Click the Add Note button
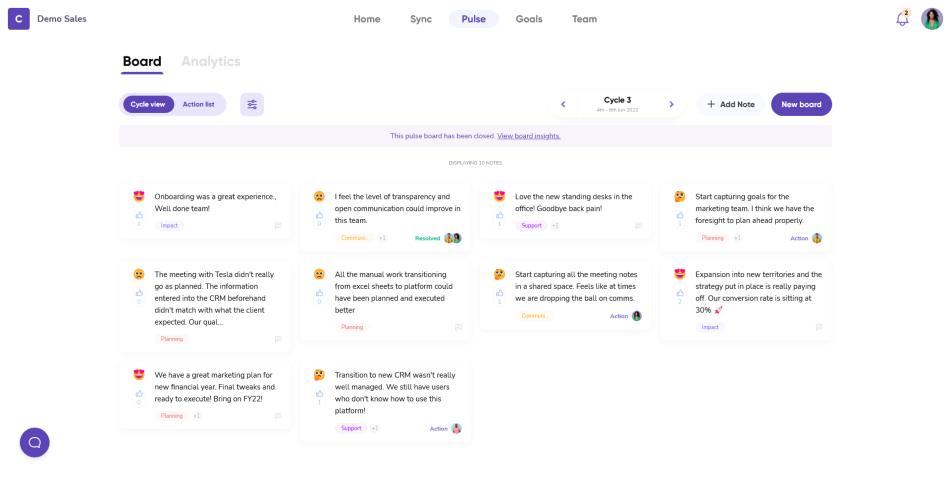Viewport: 951px width, 500px height. tap(730, 104)
